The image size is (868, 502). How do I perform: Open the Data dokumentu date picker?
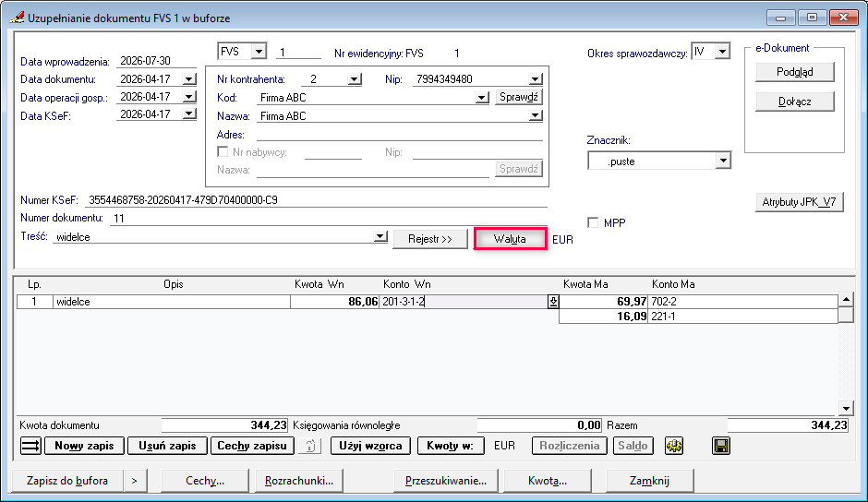pos(188,79)
